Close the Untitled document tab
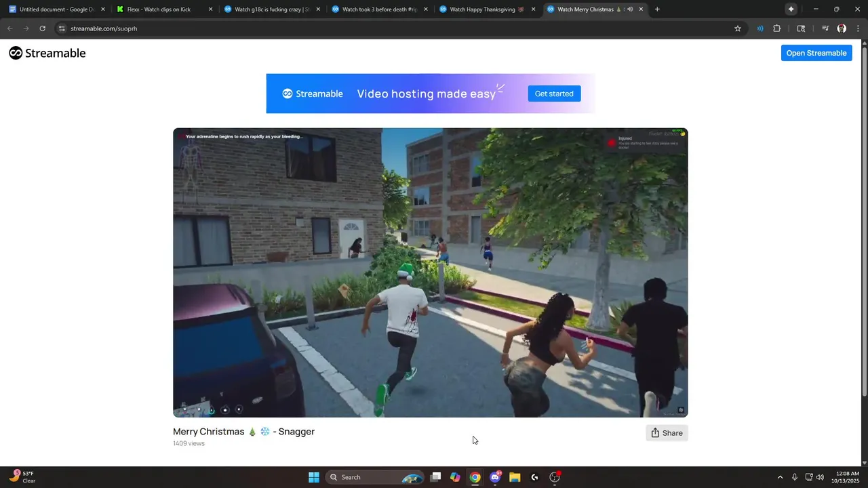Screen dimensions: 868x488 (103, 9)
